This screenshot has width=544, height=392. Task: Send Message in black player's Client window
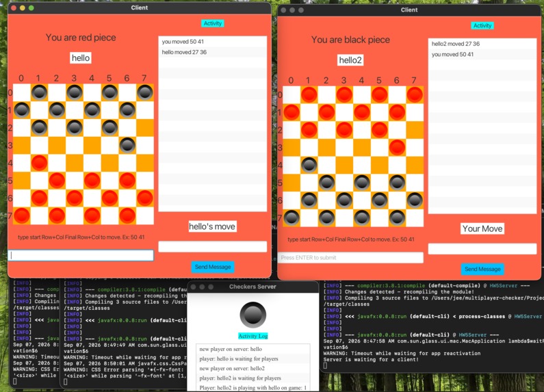(x=482, y=269)
